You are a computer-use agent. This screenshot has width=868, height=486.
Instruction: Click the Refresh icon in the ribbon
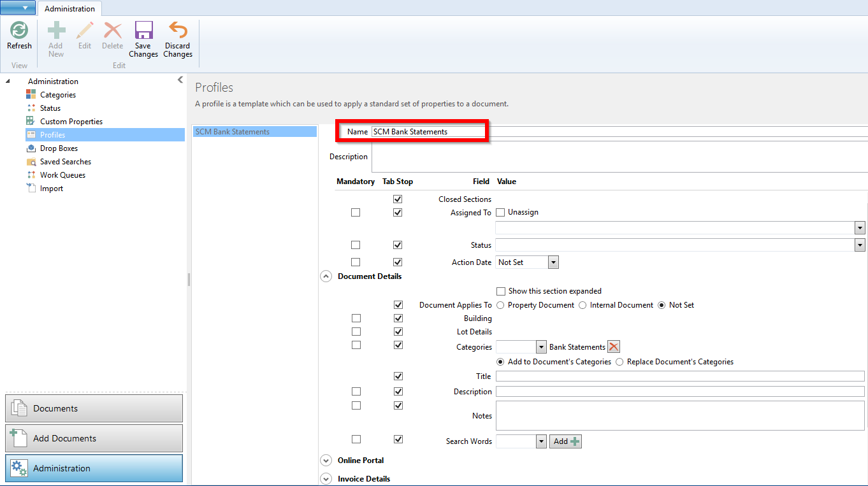[x=19, y=30]
